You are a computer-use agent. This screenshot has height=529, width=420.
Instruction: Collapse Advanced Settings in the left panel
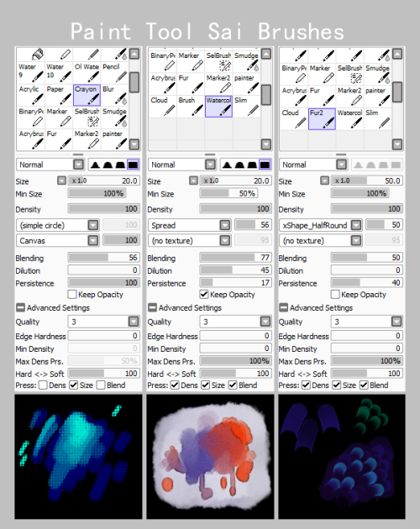coord(21,307)
